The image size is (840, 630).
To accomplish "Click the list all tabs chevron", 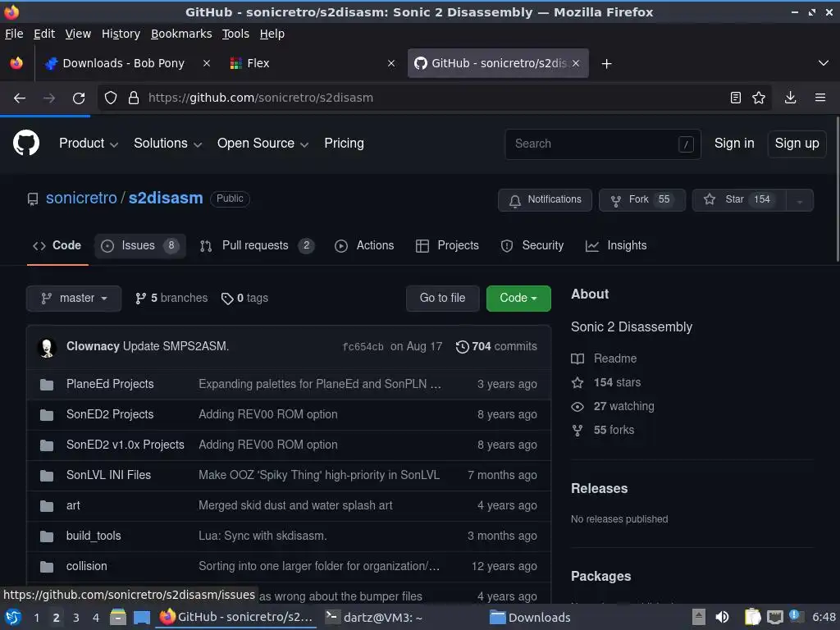I will (823, 63).
